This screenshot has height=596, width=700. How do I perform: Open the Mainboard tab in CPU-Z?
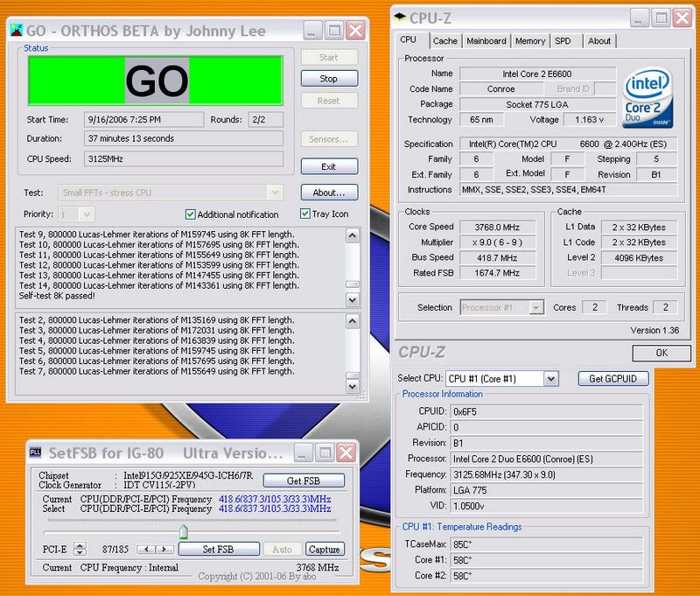(x=486, y=41)
